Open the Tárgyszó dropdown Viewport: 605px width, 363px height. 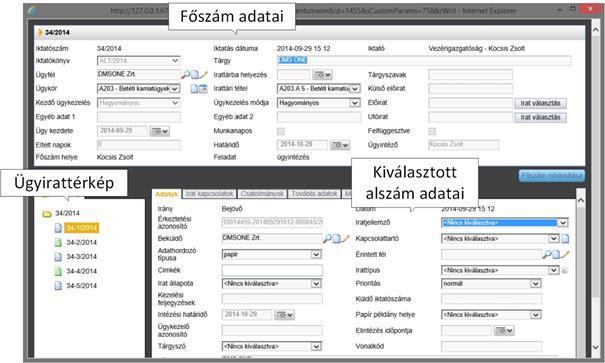point(316,346)
